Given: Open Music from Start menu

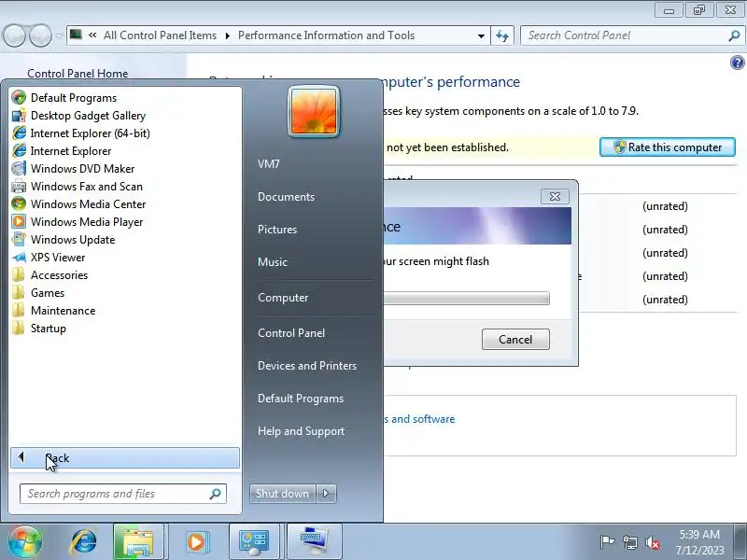Looking at the screenshot, I should click(x=273, y=262).
